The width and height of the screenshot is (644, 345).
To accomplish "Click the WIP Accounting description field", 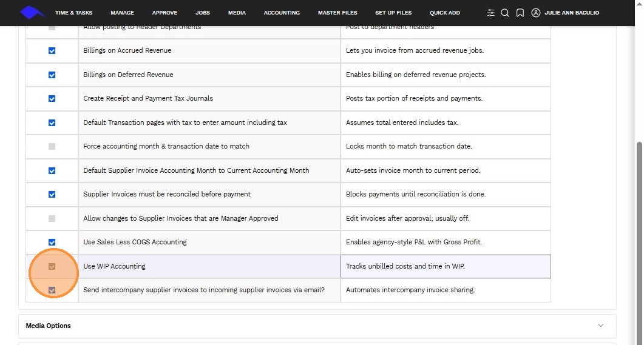I will 446,266.
